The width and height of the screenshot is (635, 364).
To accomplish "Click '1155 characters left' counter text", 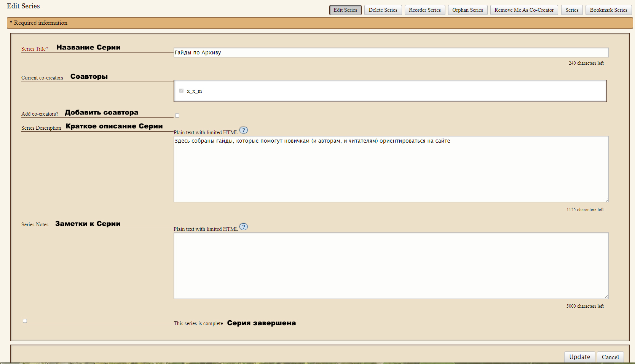I will [x=585, y=210].
